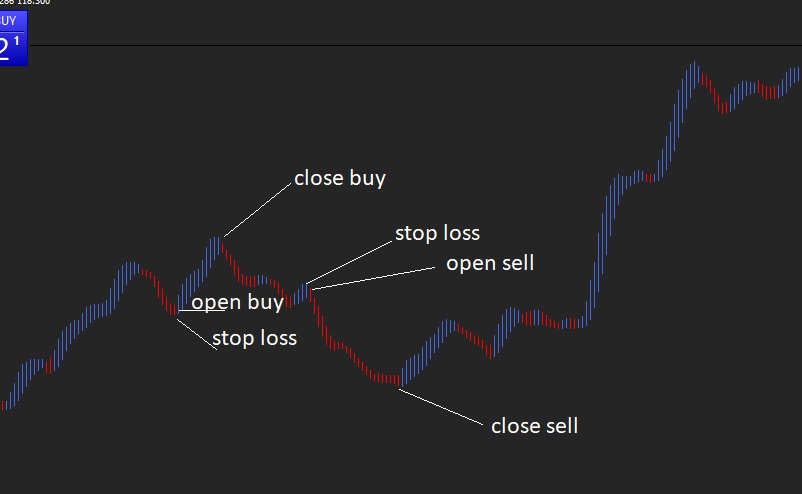Click the white pointer line to "close buy"
The image size is (802, 494).
pyautogui.click(x=258, y=210)
